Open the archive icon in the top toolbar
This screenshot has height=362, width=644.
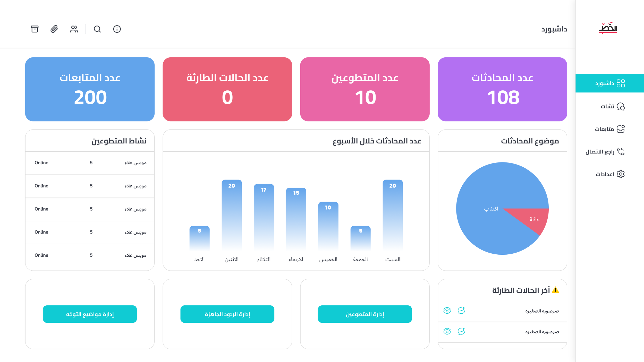point(35,29)
